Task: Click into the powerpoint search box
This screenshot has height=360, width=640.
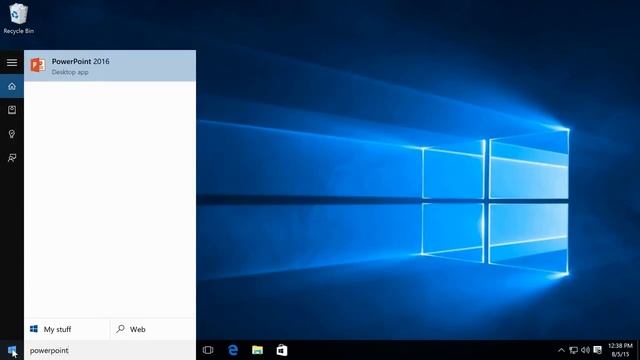Action: point(110,350)
